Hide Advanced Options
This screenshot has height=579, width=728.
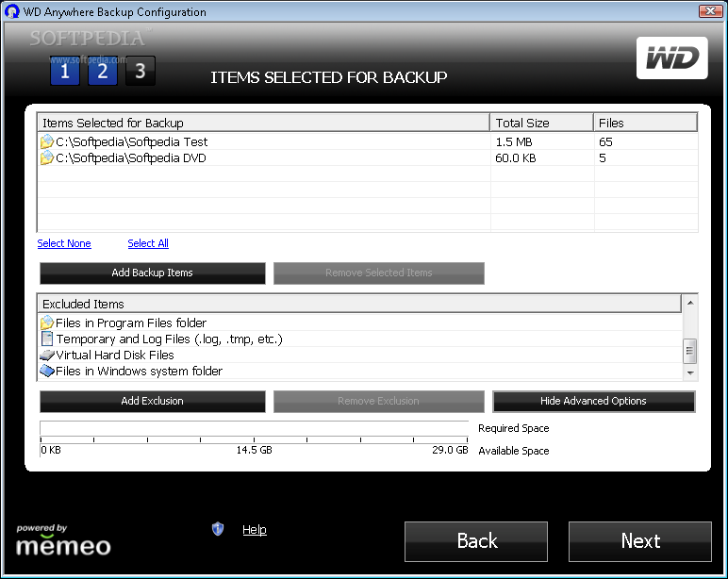pos(593,401)
